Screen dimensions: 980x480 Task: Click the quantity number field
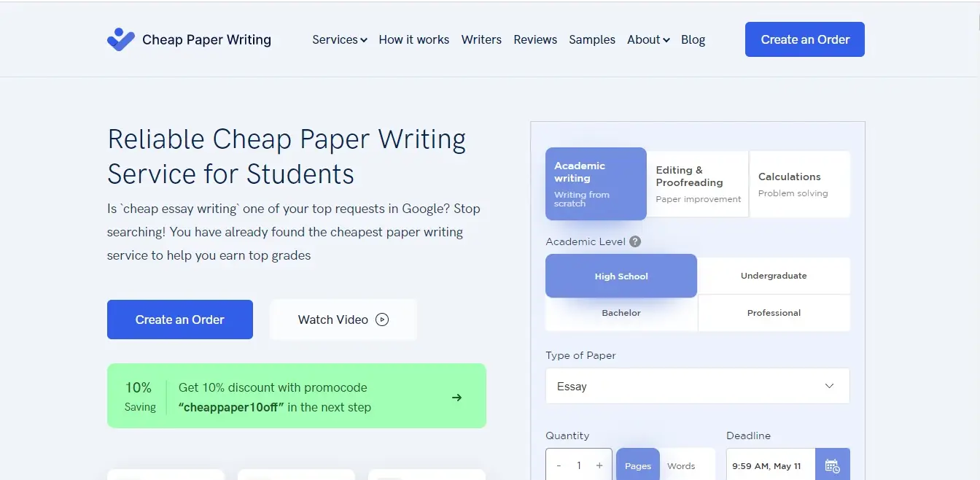tap(579, 465)
